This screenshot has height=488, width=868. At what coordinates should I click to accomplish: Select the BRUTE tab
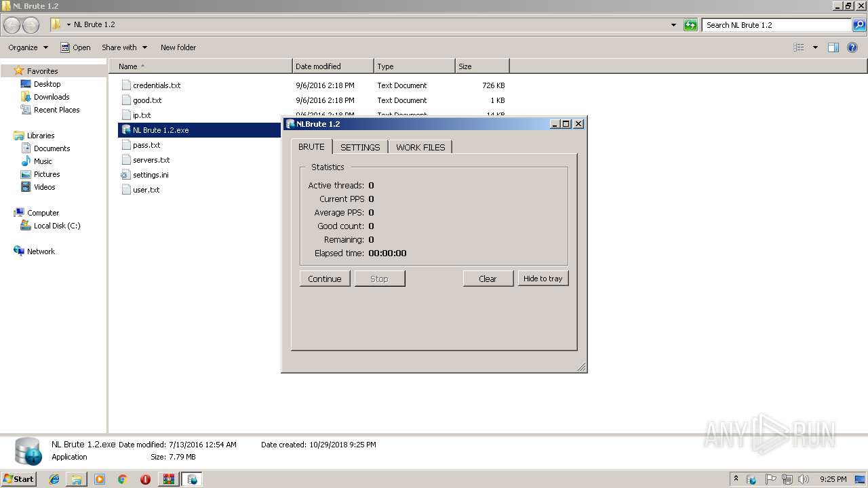pyautogui.click(x=311, y=146)
